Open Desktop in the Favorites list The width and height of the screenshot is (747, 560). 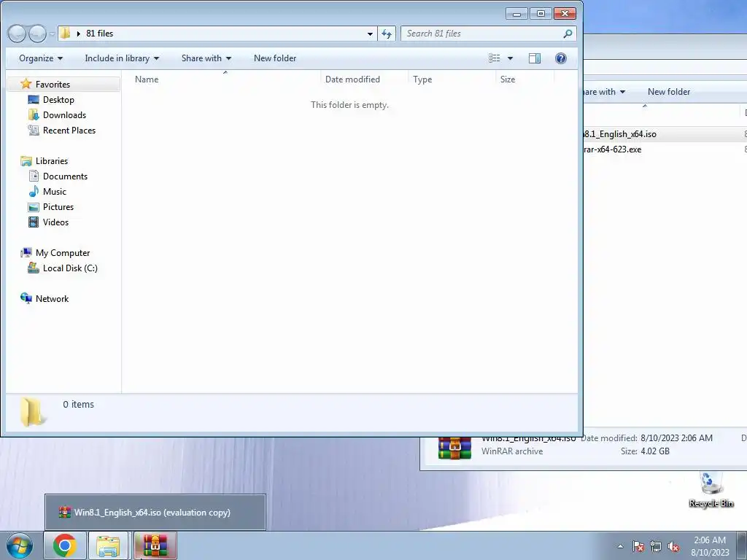(58, 99)
